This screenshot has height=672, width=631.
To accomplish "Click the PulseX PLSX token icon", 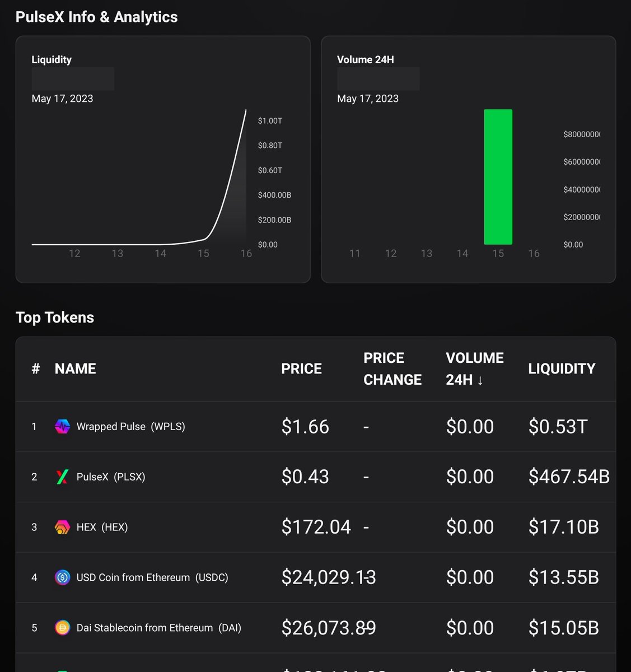I will (x=62, y=477).
